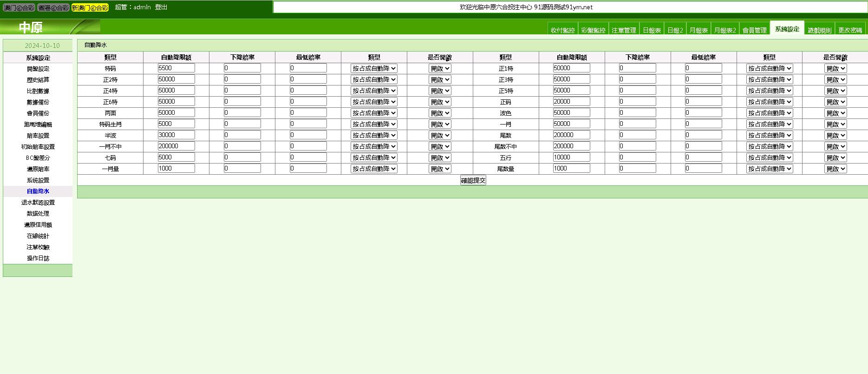Open 注單校驗 in sidebar
Image resolution: width=868 pixels, height=374 pixels.
pos(38,247)
